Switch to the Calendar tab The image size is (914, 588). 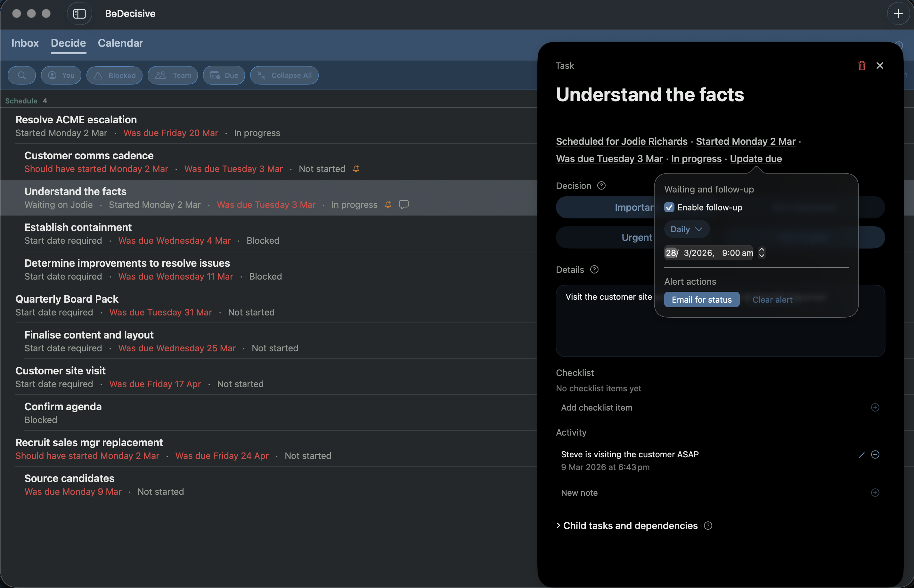pyautogui.click(x=120, y=43)
